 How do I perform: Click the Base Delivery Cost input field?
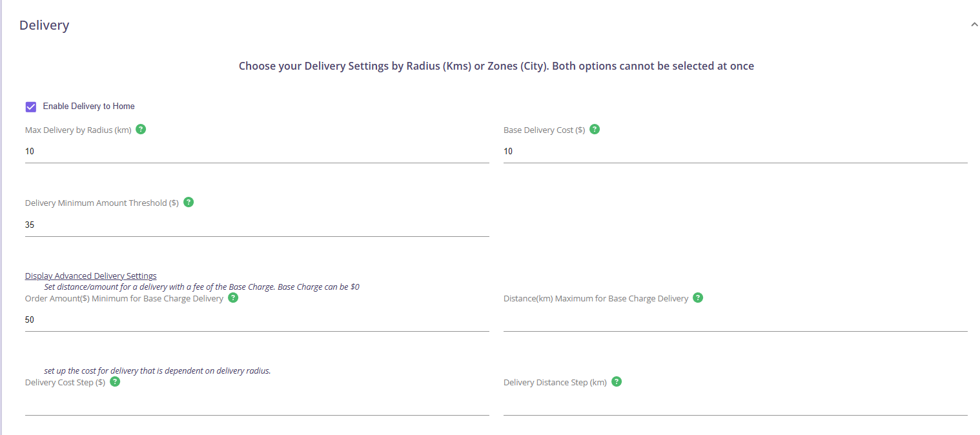[x=735, y=152]
